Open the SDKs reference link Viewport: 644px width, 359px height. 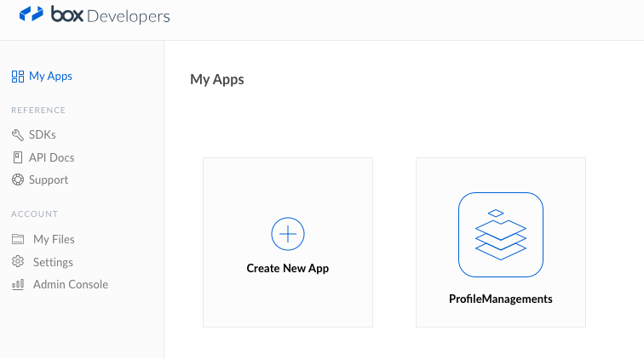tap(42, 134)
